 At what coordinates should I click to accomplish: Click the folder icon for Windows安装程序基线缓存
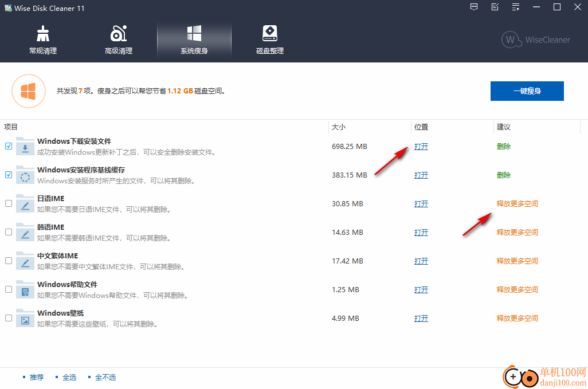(25, 175)
